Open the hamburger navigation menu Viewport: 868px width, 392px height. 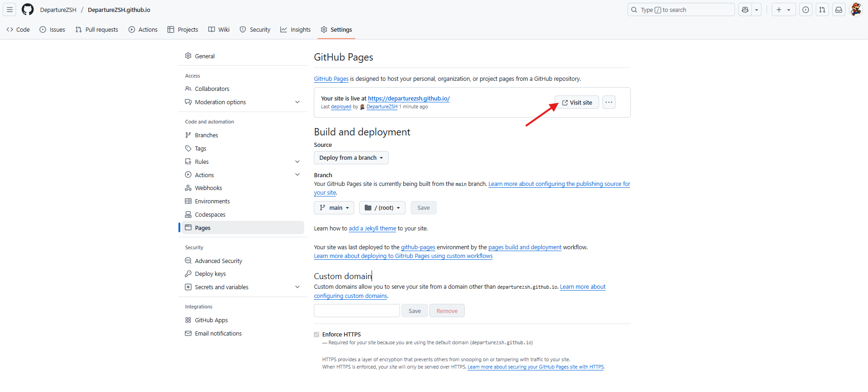(10, 10)
